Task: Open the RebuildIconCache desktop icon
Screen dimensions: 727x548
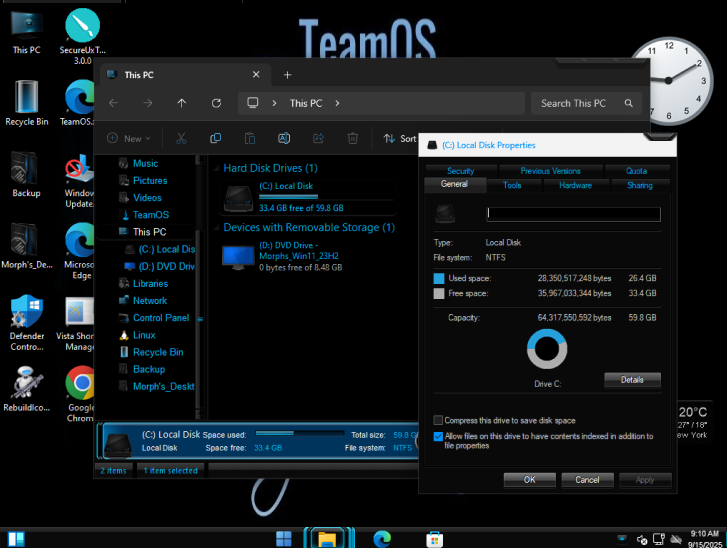Action: (x=26, y=389)
